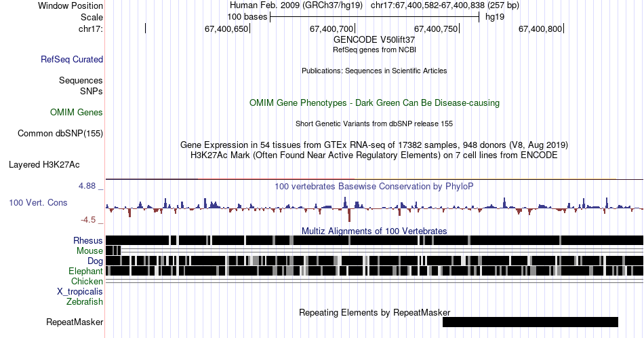This screenshot has height=338, width=644.
Task: Click the 4.88 PhyloP upper value
Action: click(87, 186)
